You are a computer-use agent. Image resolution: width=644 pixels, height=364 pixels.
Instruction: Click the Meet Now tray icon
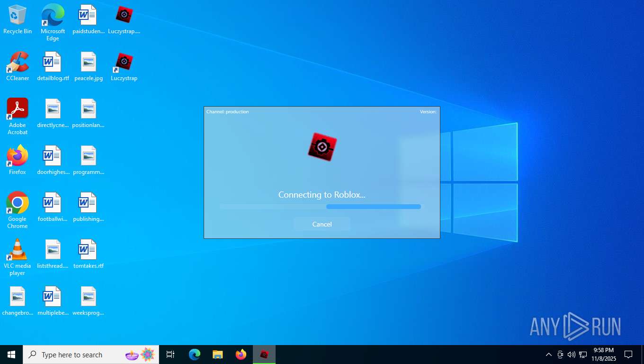point(560,355)
